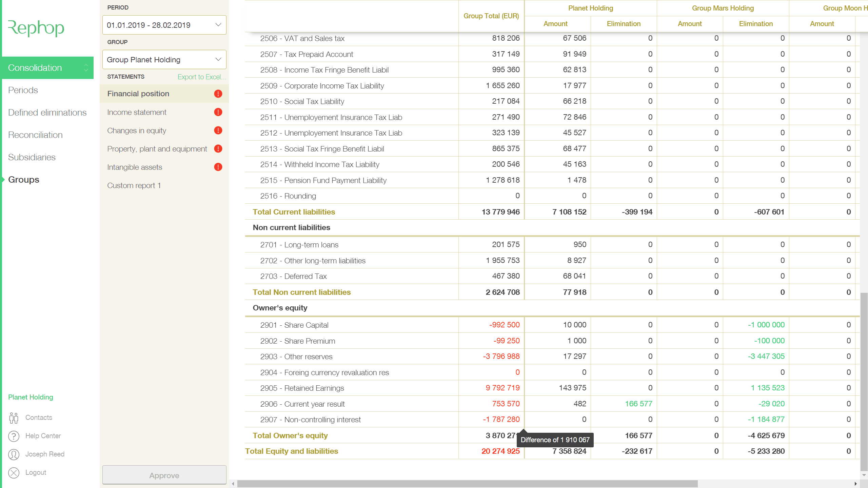The image size is (868, 488).
Task: Select the Custom report 1 statement
Action: click(x=134, y=185)
